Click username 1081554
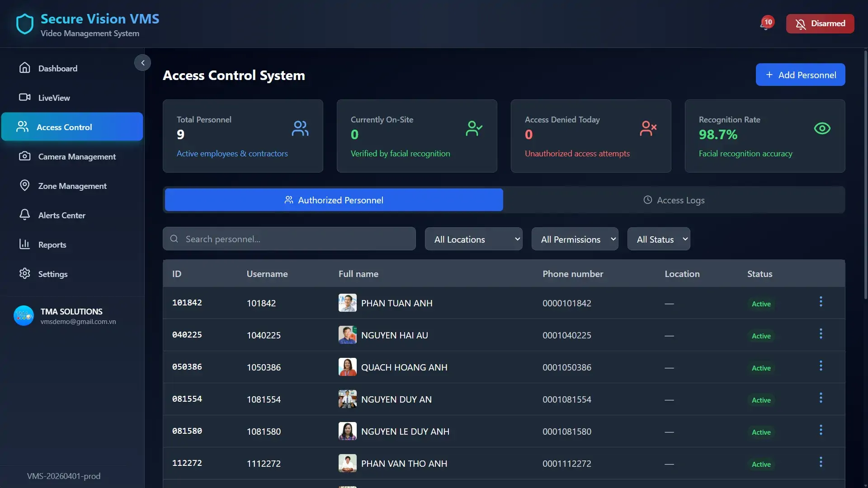The image size is (868, 488). (x=264, y=399)
